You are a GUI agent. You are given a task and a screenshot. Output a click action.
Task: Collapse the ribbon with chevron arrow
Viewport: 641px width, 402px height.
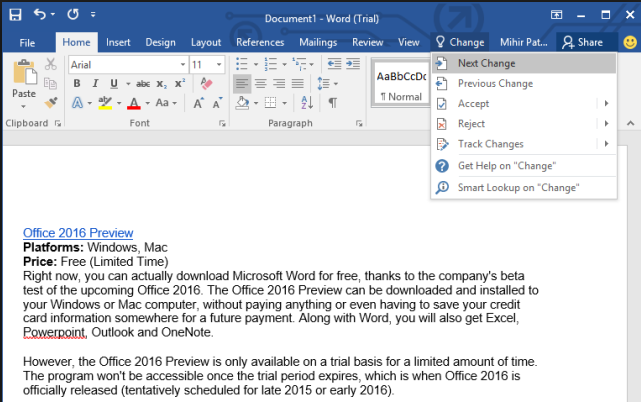[630, 123]
